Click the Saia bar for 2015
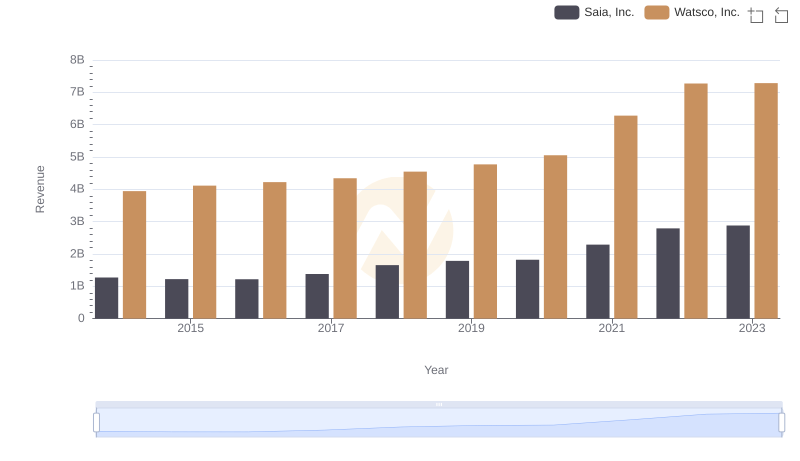Screen dimensions: 800x461 177,299
